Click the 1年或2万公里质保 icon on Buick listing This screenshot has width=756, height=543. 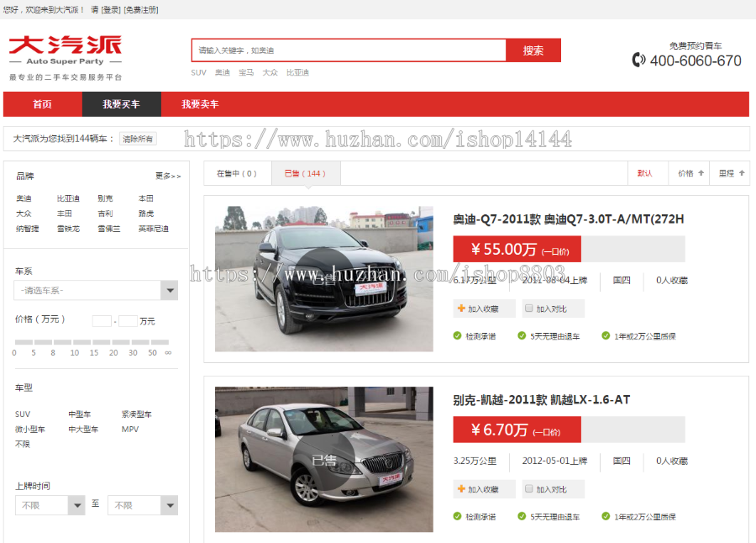(x=606, y=516)
